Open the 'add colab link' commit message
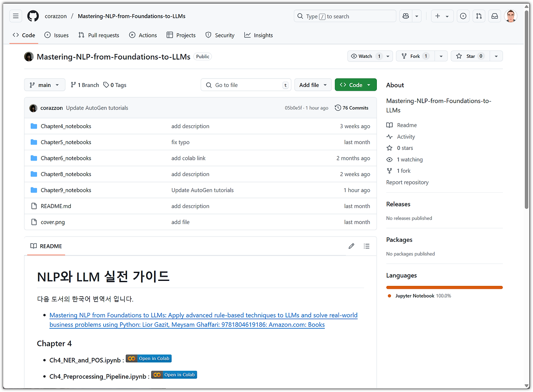The image size is (533, 392). tap(189, 158)
